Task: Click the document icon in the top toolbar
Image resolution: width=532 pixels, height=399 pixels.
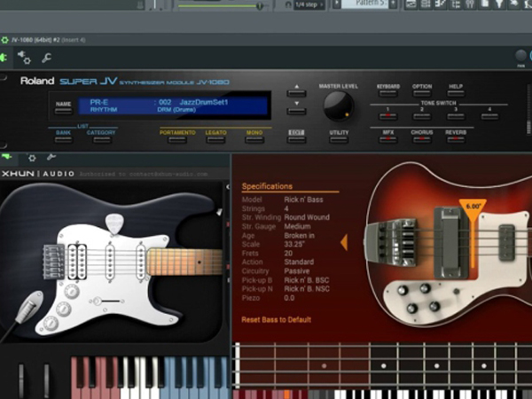Action: [x=485, y=4]
